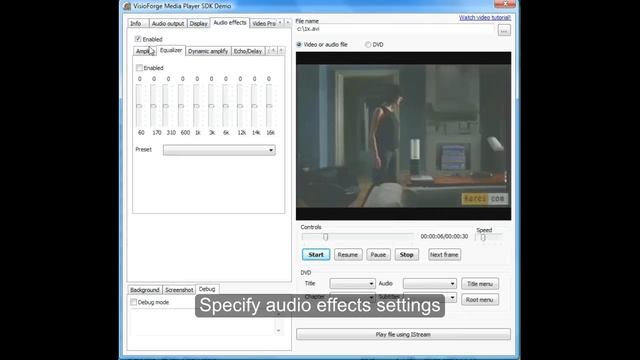Click the playback position seek slider
Viewport: 640px width, 360px height.
[x=358, y=237]
